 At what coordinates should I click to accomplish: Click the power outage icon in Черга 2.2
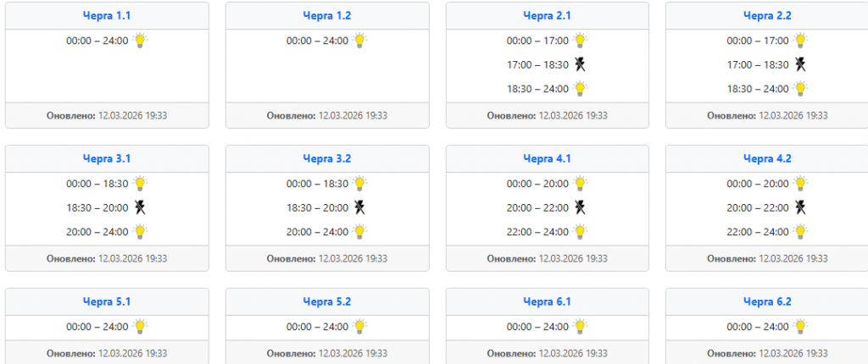pos(799,64)
